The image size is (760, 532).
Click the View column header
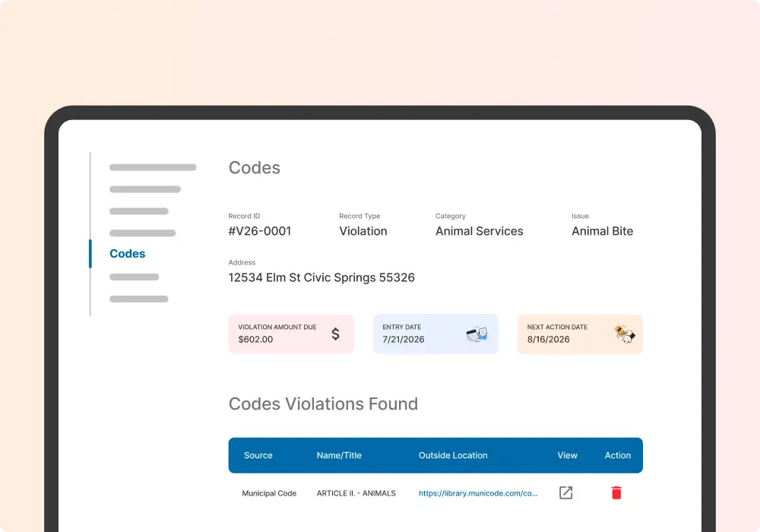(x=568, y=455)
